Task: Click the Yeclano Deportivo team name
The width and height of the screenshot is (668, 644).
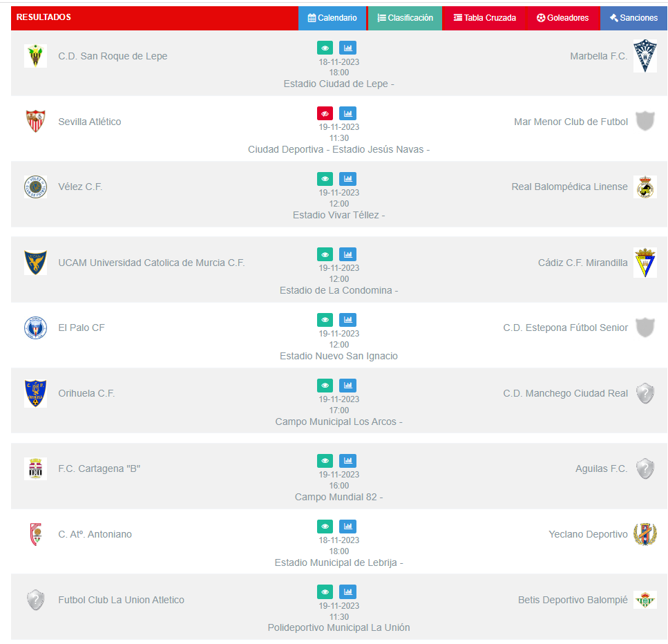Action: pos(588,534)
